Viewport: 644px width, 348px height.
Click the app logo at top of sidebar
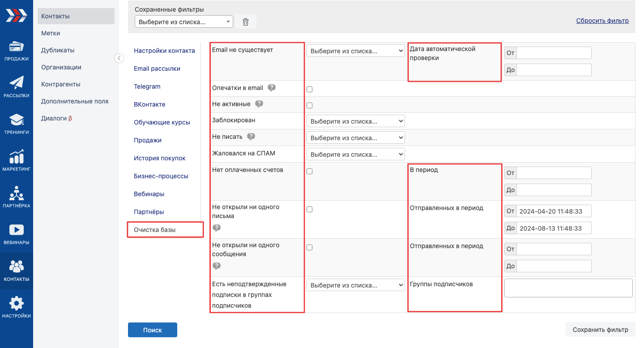[16, 15]
